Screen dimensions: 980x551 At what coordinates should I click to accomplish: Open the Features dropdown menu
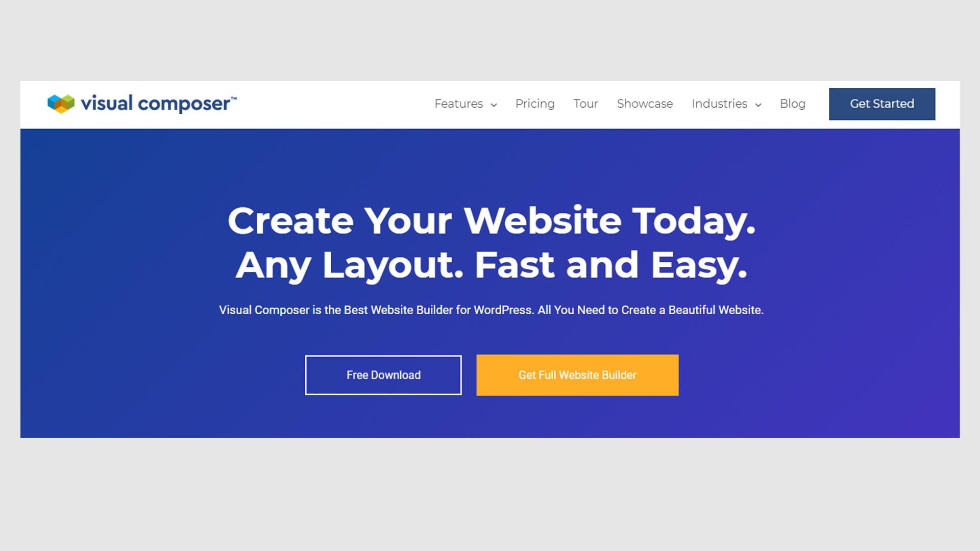pyautogui.click(x=466, y=104)
